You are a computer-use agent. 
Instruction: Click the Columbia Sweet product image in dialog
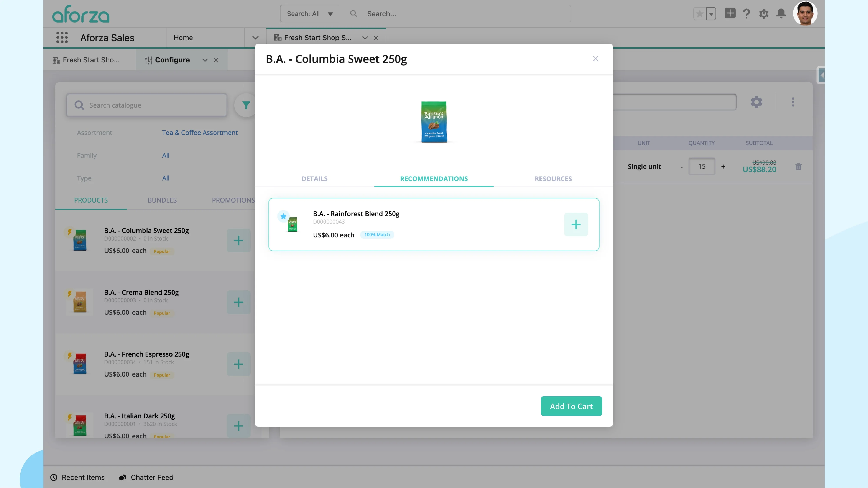(434, 122)
